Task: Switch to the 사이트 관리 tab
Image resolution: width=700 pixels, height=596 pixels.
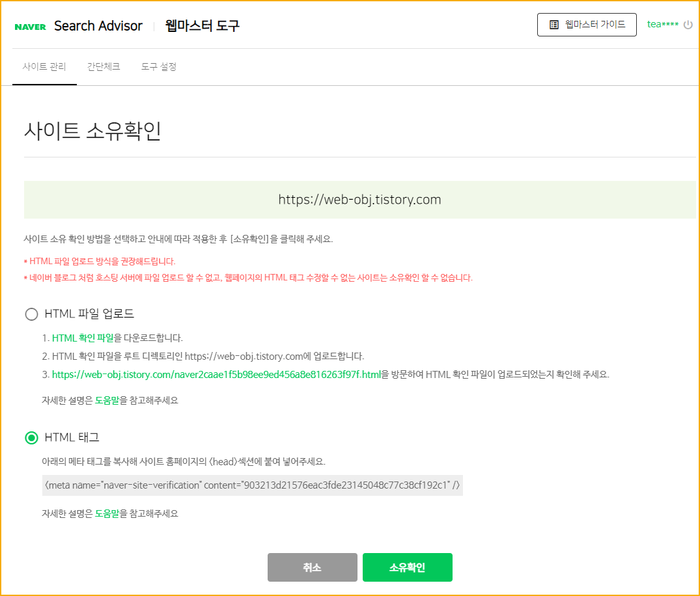Action: pyautogui.click(x=44, y=66)
